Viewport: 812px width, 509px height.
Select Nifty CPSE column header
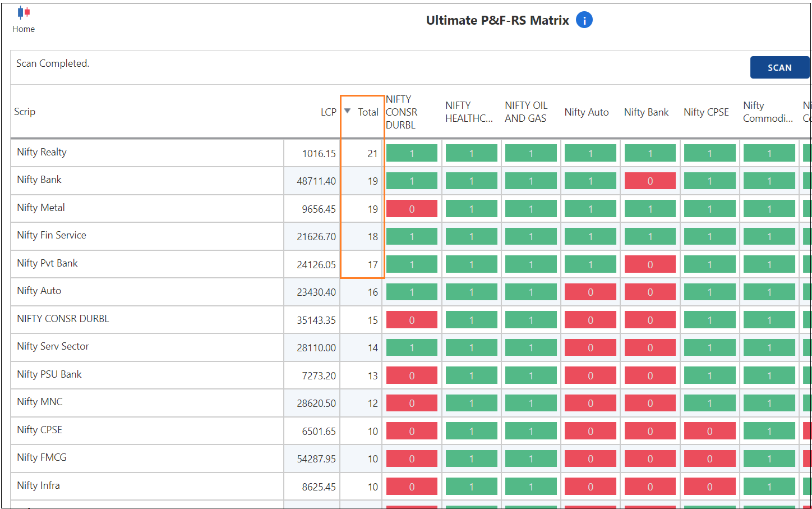coord(706,112)
